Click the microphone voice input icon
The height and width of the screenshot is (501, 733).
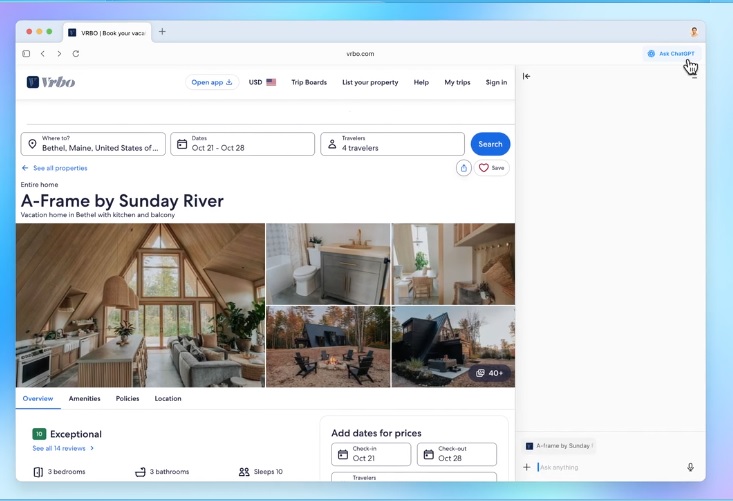point(690,467)
